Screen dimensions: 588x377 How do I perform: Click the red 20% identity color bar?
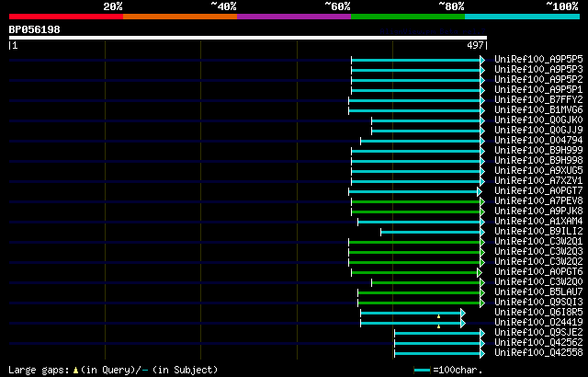(x=66, y=17)
